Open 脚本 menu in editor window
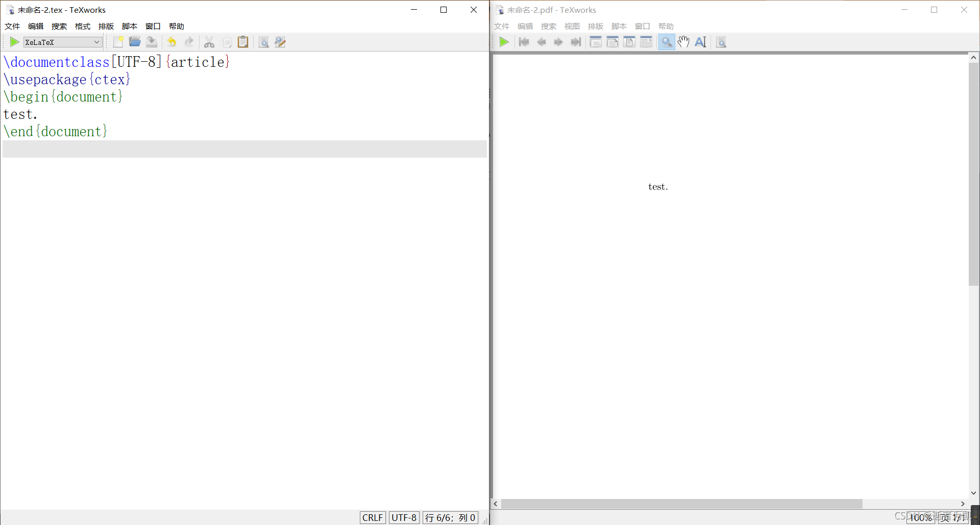Image resolution: width=980 pixels, height=525 pixels. 130,26
